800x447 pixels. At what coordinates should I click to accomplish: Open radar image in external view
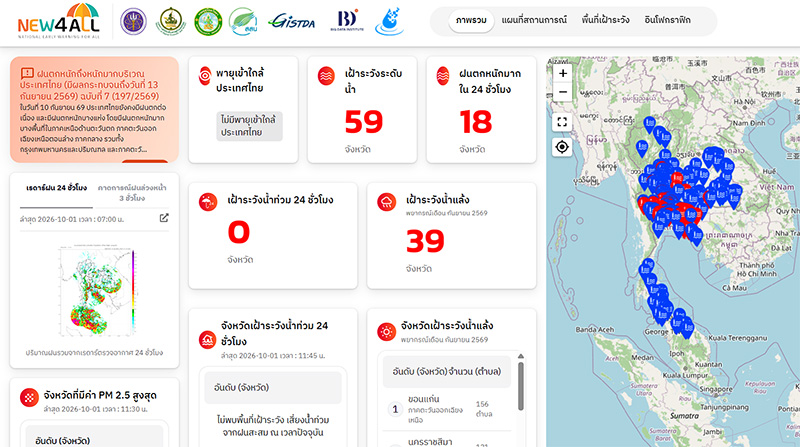[164, 218]
